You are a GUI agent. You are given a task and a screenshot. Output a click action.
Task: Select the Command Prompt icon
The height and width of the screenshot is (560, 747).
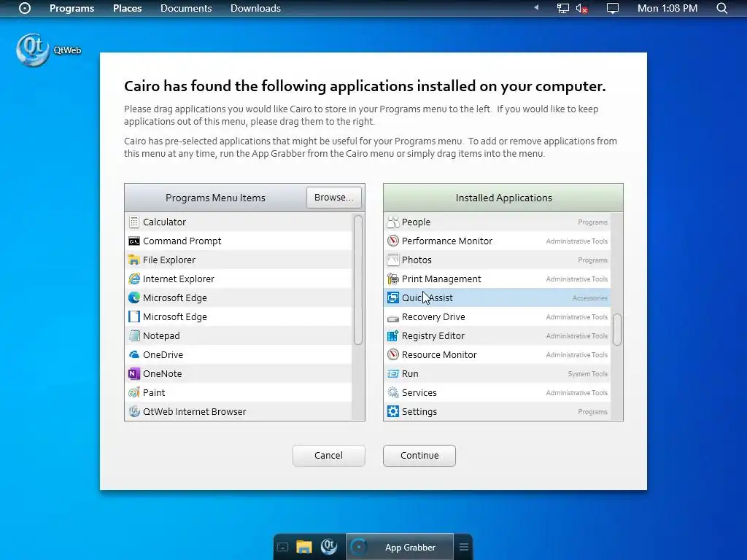coord(134,241)
